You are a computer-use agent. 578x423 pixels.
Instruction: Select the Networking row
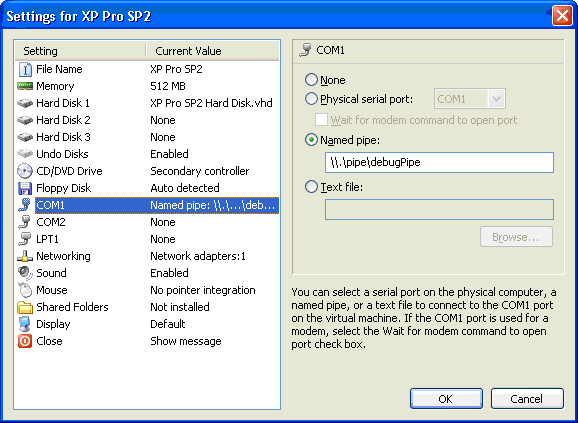click(x=147, y=256)
